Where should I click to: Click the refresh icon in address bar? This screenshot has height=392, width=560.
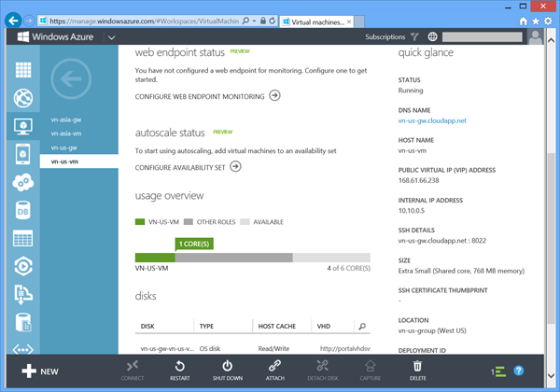coord(273,21)
